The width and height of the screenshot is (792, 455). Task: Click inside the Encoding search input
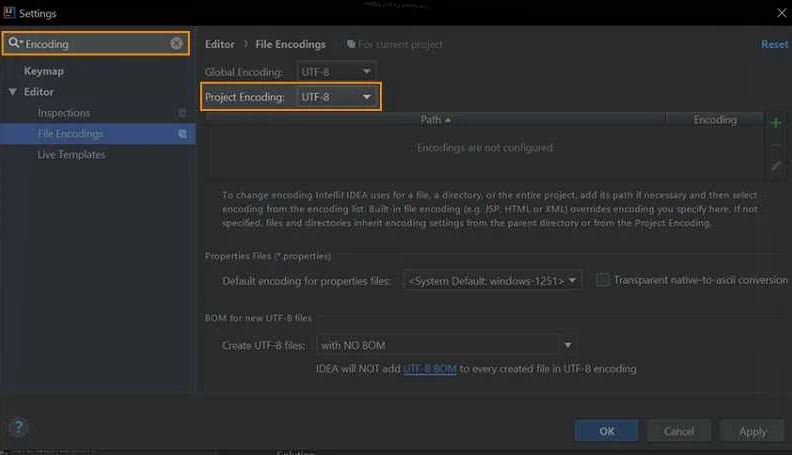[96, 43]
